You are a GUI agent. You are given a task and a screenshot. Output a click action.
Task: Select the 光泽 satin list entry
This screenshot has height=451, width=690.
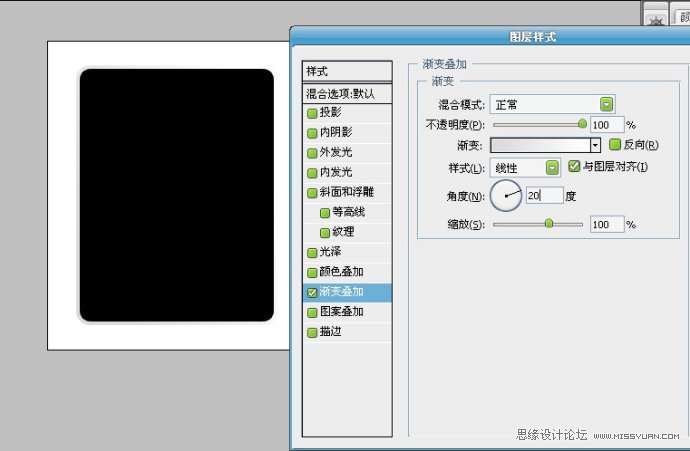[347, 252]
